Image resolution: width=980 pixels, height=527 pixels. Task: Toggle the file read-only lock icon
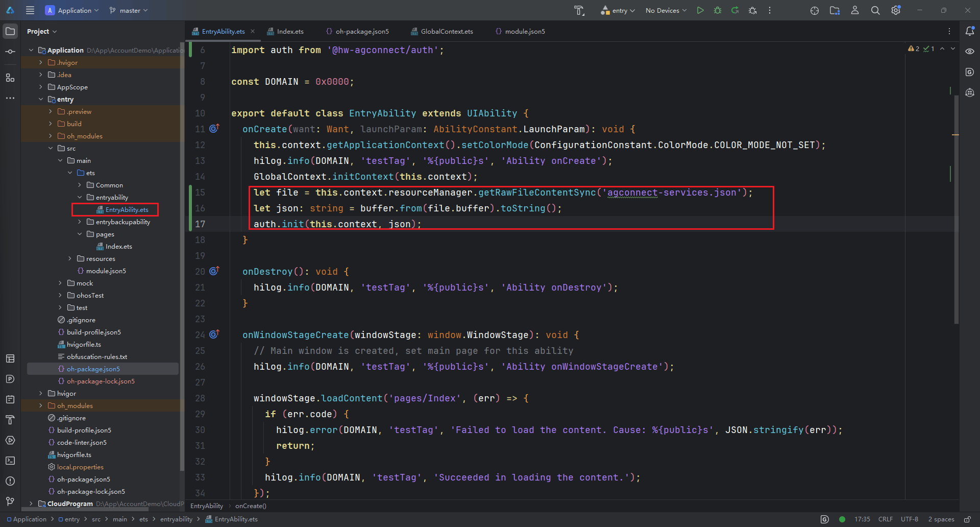967,519
